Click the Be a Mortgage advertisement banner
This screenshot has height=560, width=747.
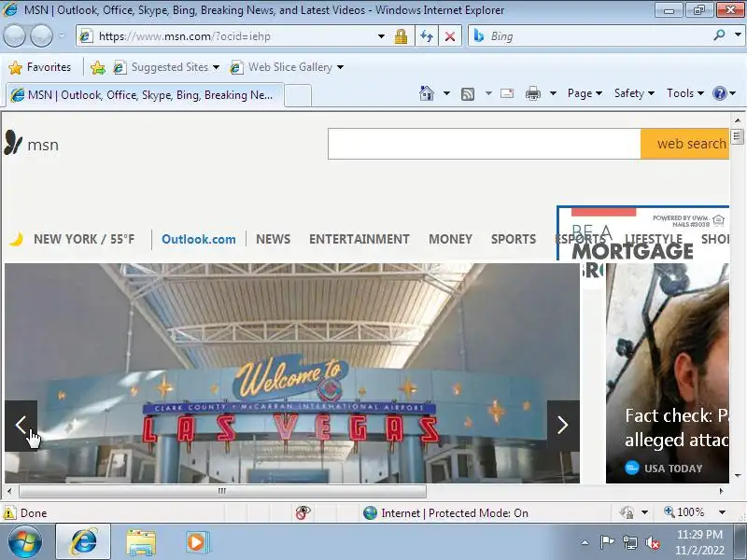click(x=642, y=224)
